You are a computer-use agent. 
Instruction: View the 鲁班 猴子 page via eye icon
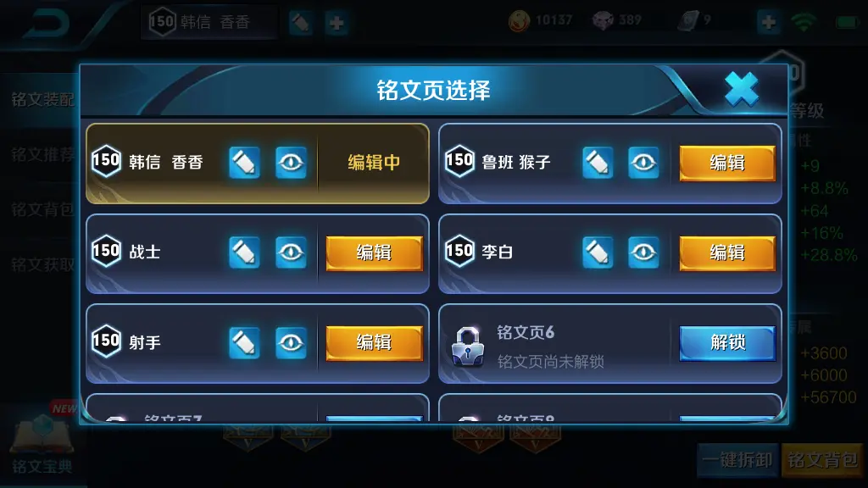click(x=643, y=163)
